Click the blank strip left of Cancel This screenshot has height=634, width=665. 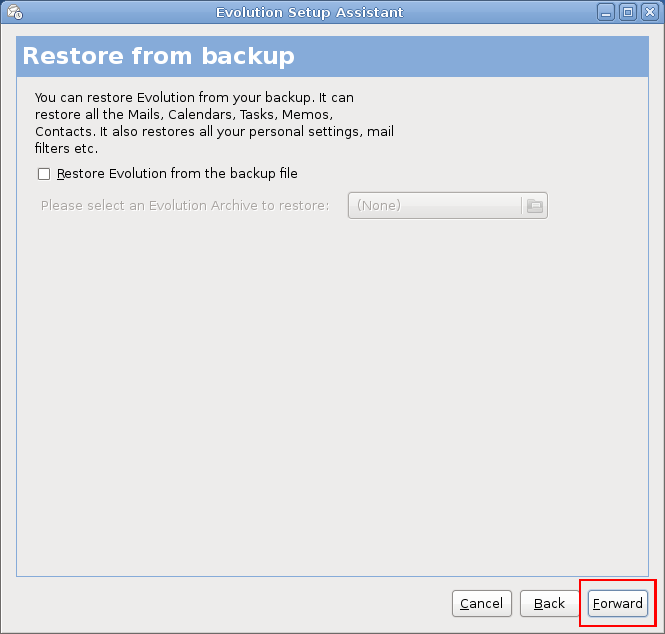pos(230,603)
